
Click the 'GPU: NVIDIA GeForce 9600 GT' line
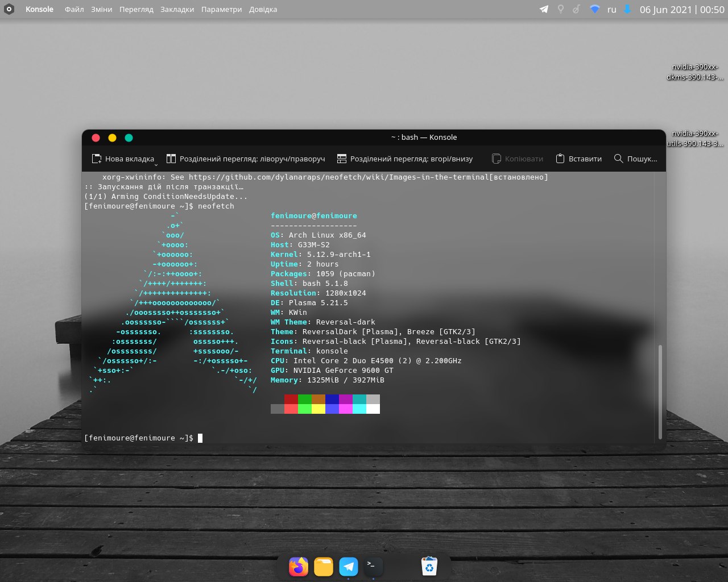tap(332, 371)
